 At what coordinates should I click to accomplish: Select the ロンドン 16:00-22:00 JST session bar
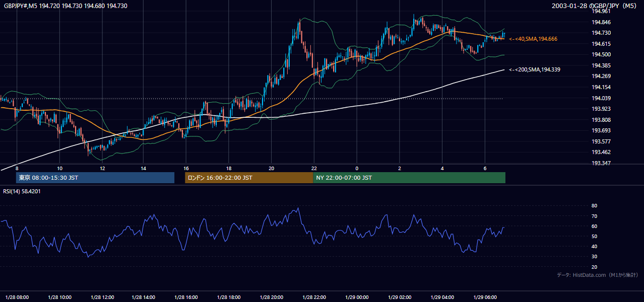(249, 178)
